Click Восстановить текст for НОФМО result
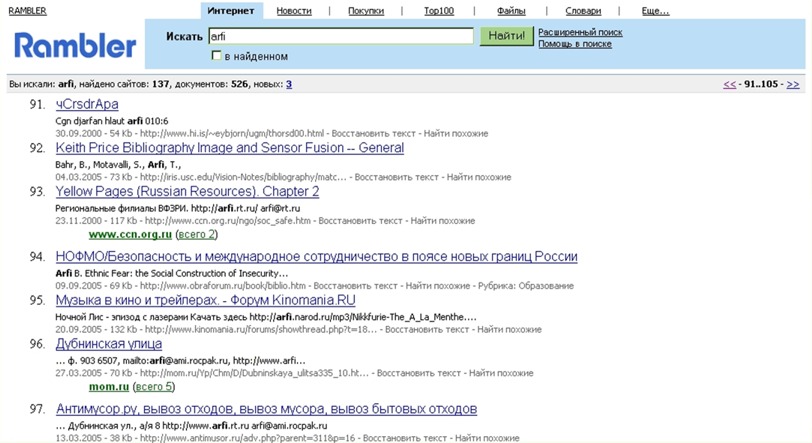812x443 pixels. 355,286
